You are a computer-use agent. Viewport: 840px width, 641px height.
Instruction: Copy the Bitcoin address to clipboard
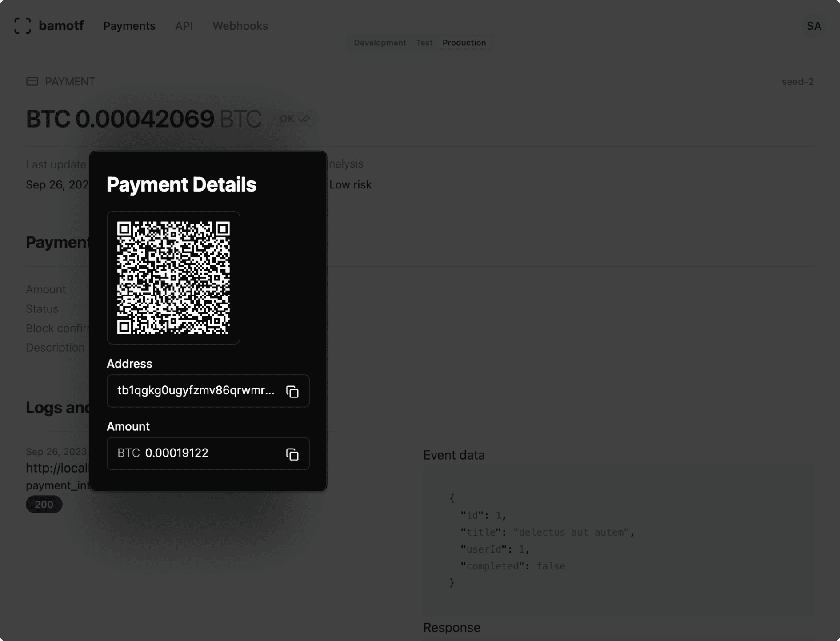[292, 391]
